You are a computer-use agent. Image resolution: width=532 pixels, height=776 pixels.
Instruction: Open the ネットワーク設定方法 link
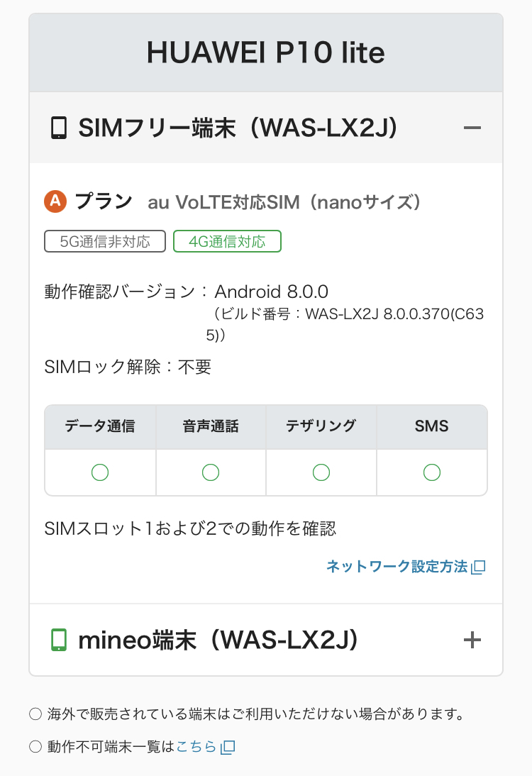pyautogui.click(x=397, y=567)
